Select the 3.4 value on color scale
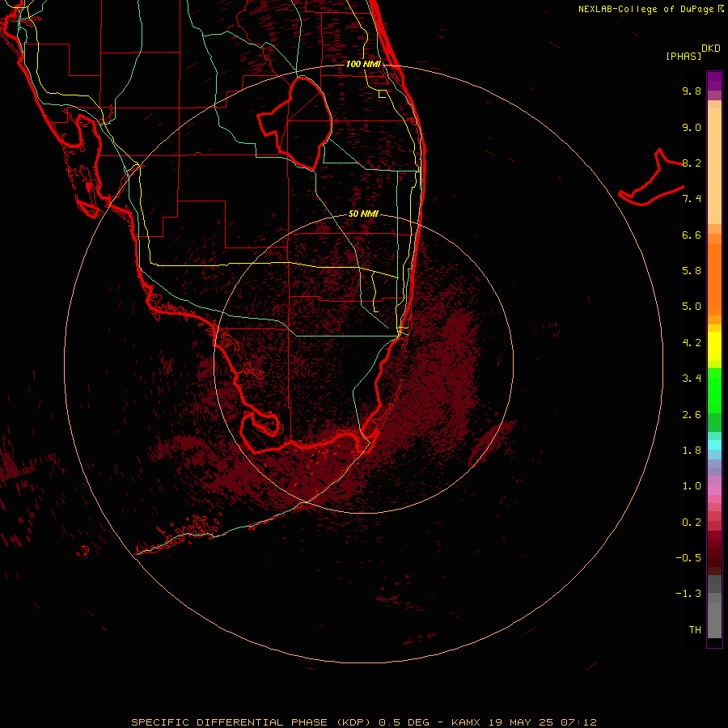728x728 pixels. (x=692, y=379)
